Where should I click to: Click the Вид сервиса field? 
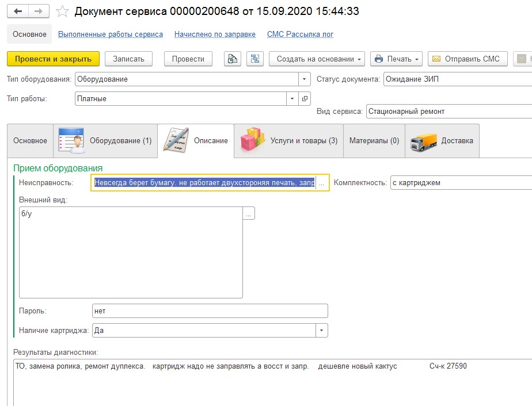click(449, 112)
